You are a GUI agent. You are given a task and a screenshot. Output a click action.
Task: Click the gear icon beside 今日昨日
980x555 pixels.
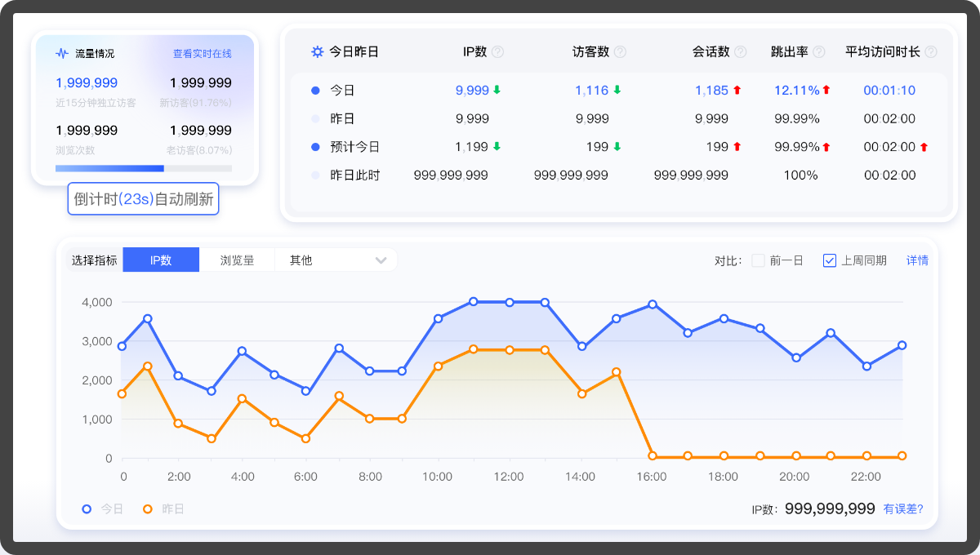coord(318,52)
